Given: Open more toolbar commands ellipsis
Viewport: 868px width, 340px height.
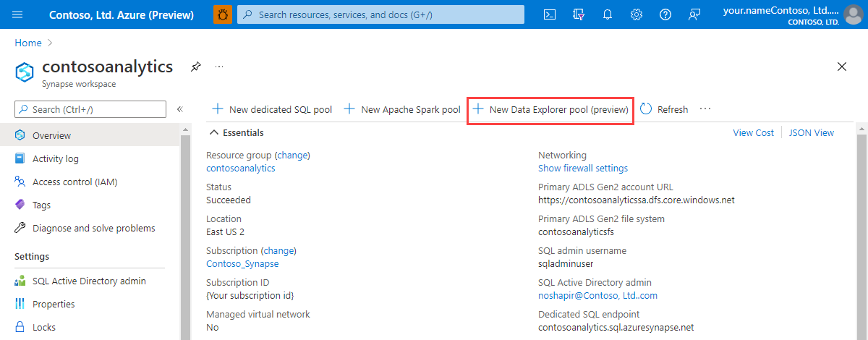Looking at the screenshot, I should (705, 109).
